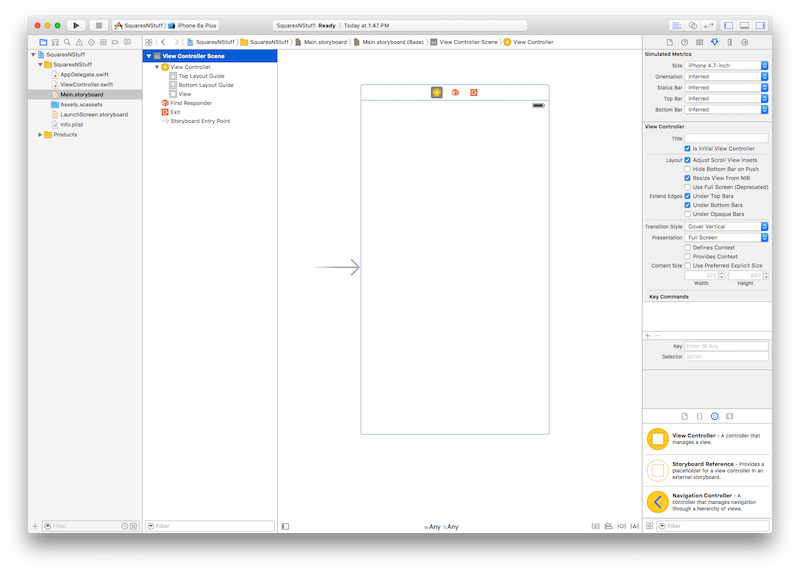This screenshot has width=800, height=573.
Task: Open the Top Bar dropdown
Action: [x=726, y=98]
